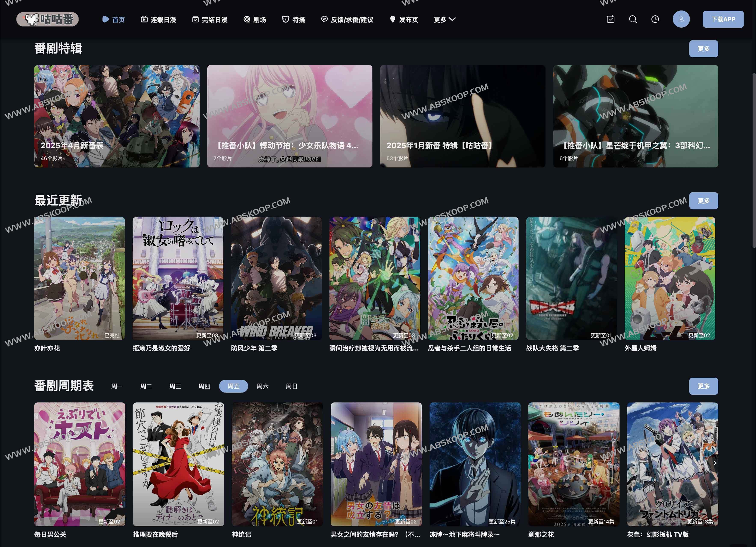Select the 周五 schedule tab
756x547 pixels.
point(233,386)
